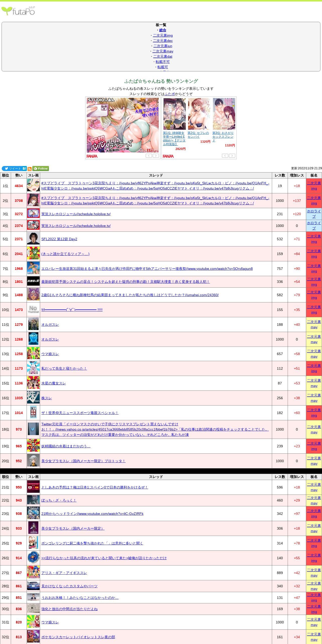The image size is (322, 644).
Task: Open the SFL2022 第12節 Day2 thread
Action: tap(59, 239)
